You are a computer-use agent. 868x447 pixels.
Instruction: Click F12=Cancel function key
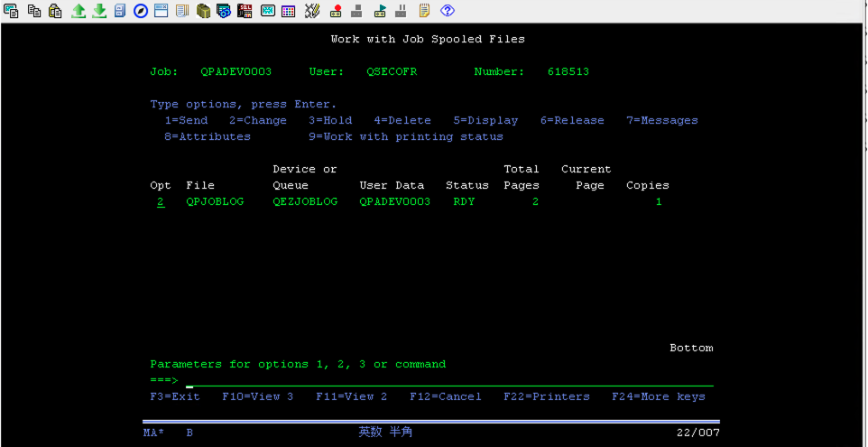coord(446,396)
